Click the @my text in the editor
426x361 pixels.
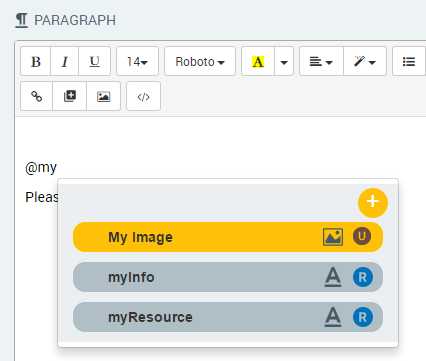pyautogui.click(x=41, y=168)
